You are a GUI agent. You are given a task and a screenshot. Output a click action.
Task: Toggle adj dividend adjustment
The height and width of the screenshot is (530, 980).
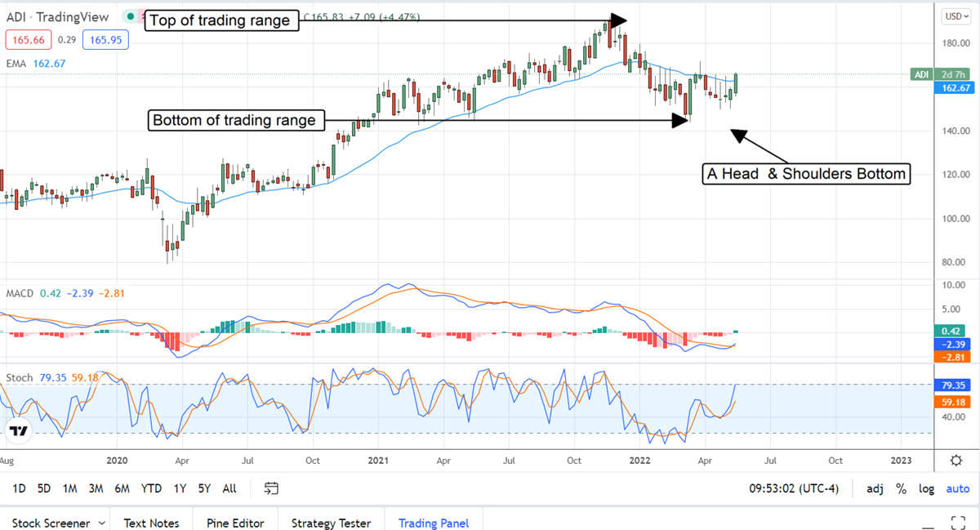click(x=875, y=488)
